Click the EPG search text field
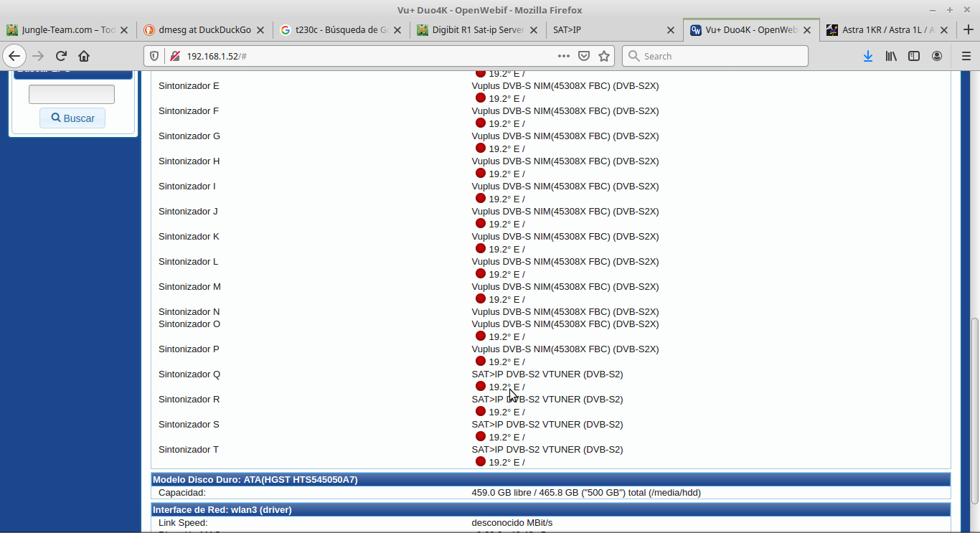 coord(72,94)
